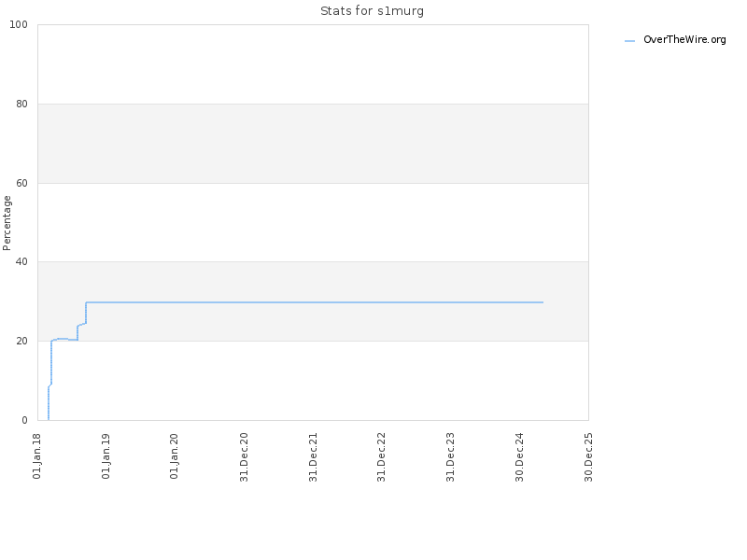The height and width of the screenshot is (560, 747).
Task: Click the Percentage axis title
Action: [x=7, y=223]
